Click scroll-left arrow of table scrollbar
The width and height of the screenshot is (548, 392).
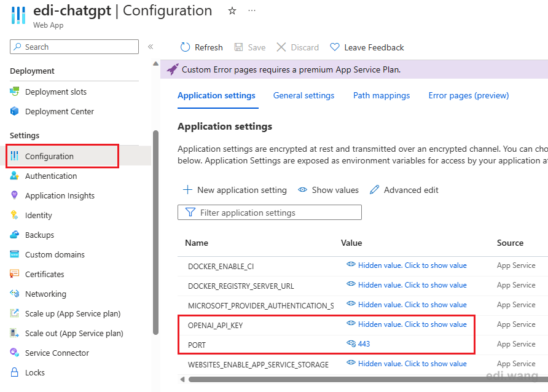point(182,379)
